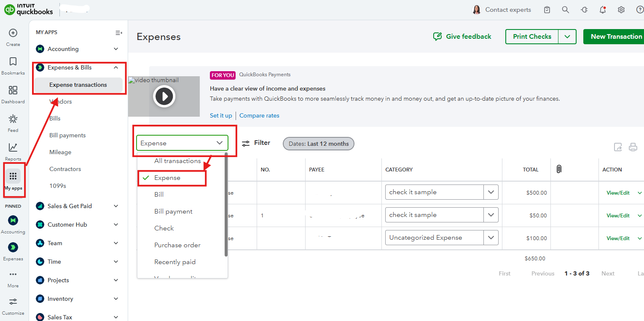Play the video thumbnail
The image size is (644, 321).
[164, 96]
